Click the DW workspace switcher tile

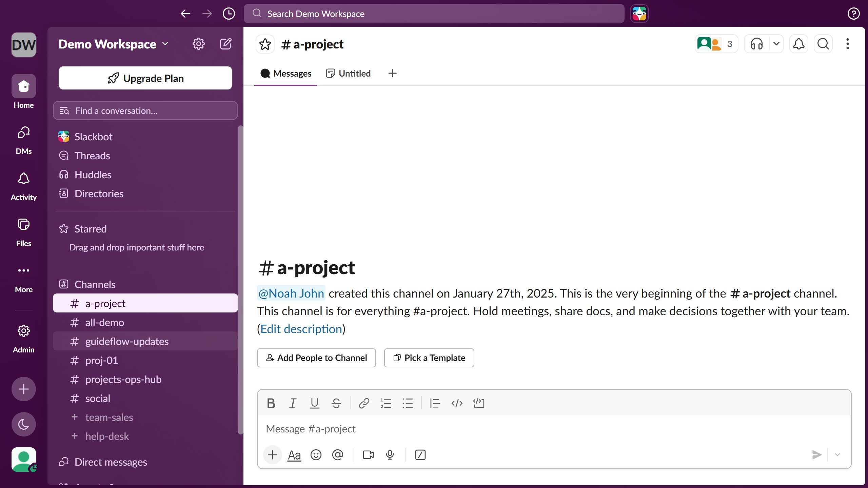[x=24, y=44]
